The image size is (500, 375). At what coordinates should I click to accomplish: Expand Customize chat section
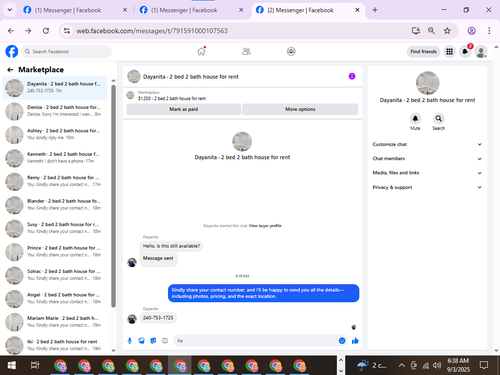[x=427, y=144]
